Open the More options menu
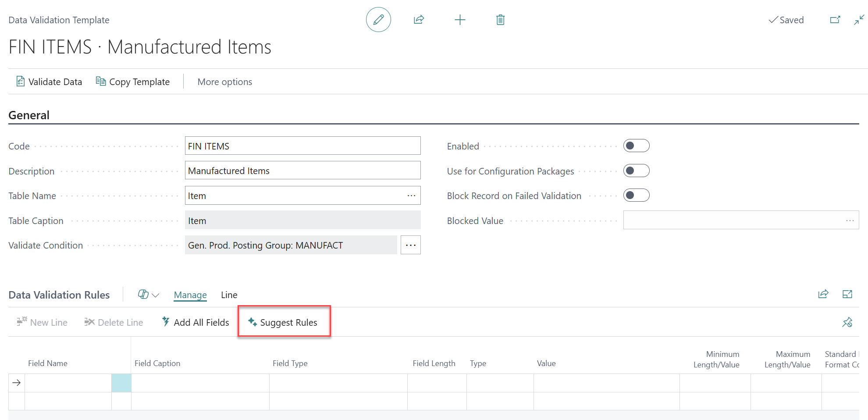This screenshot has width=868, height=420. (x=224, y=82)
